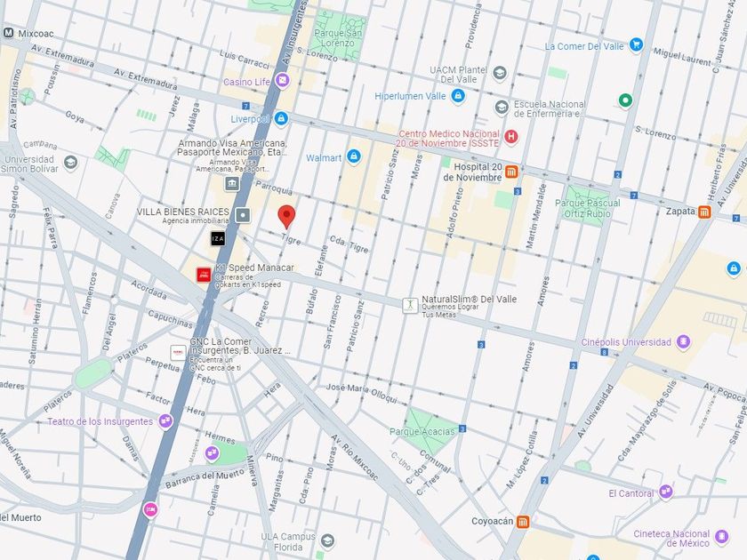This screenshot has height=560, width=747.
Task: Click the Av. Río Mixcoac street label
Action: 355,456
